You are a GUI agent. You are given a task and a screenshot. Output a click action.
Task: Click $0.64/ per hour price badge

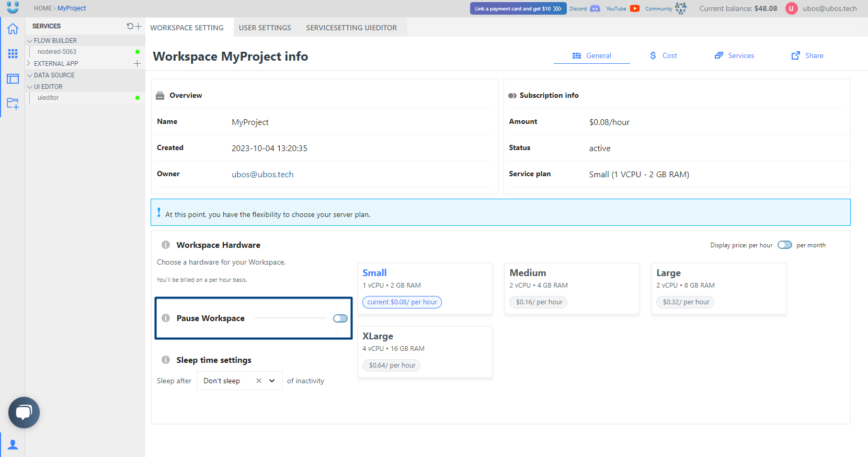tap(392, 365)
